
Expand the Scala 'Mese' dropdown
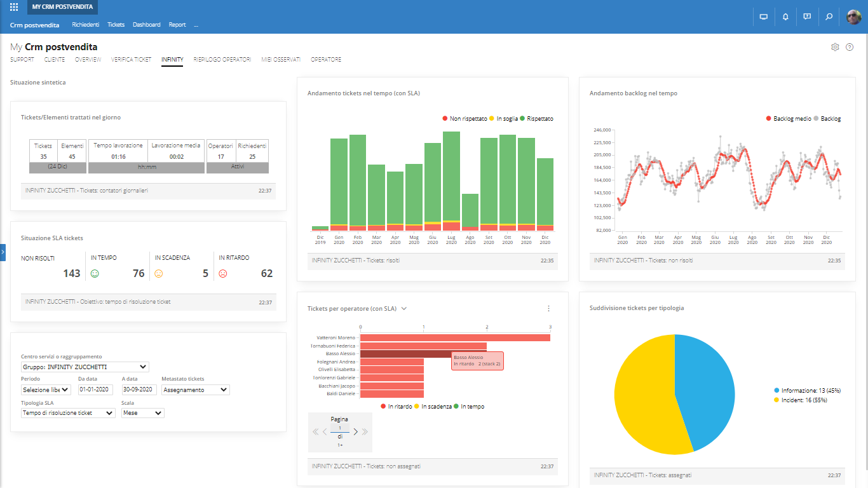pos(142,412)
